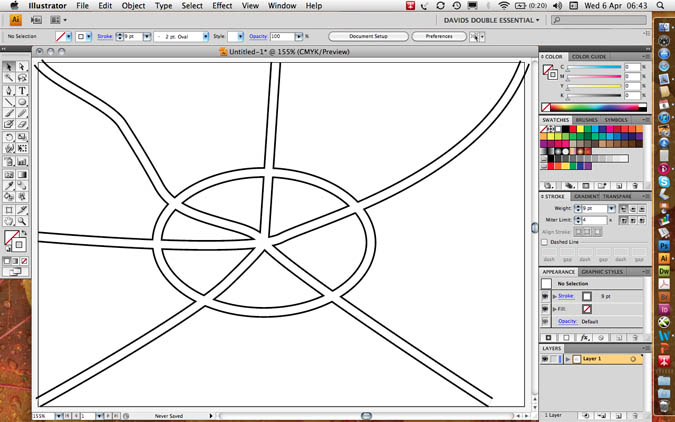
Task: Click the Document Setup button
Action: click(366, 37)
